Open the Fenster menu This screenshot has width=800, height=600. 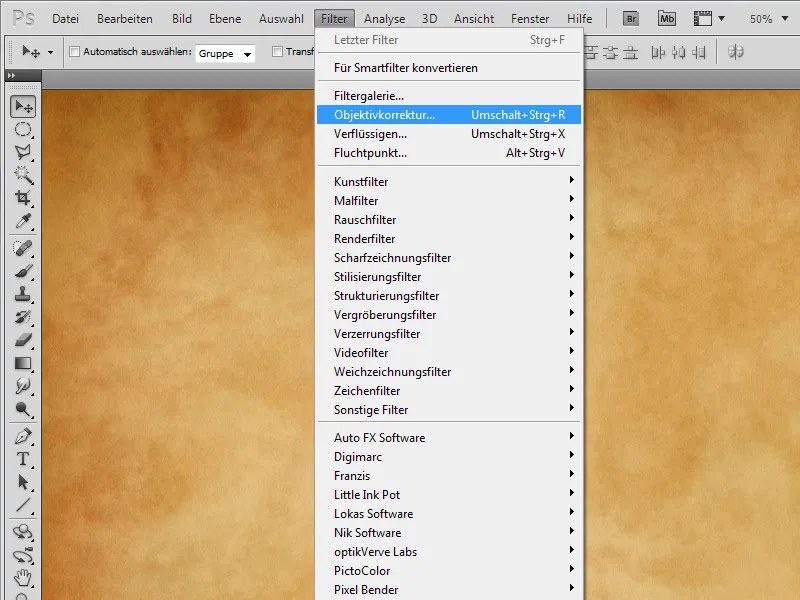point(530,19)
